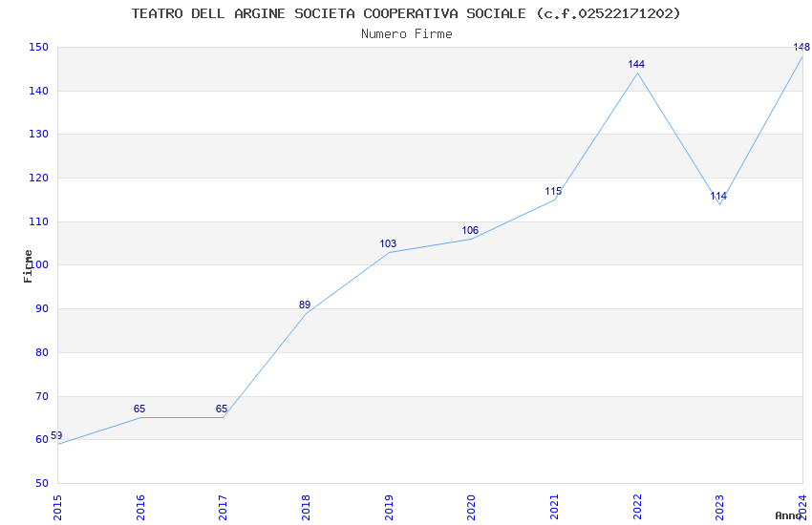Click the data label 65 above 2016
Image resolution: width=812 pixels, height=525 pixels.
139,409
